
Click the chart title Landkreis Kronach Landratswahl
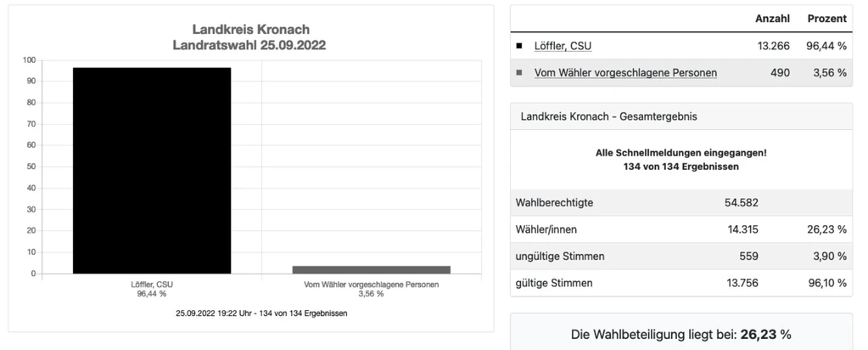250,37
